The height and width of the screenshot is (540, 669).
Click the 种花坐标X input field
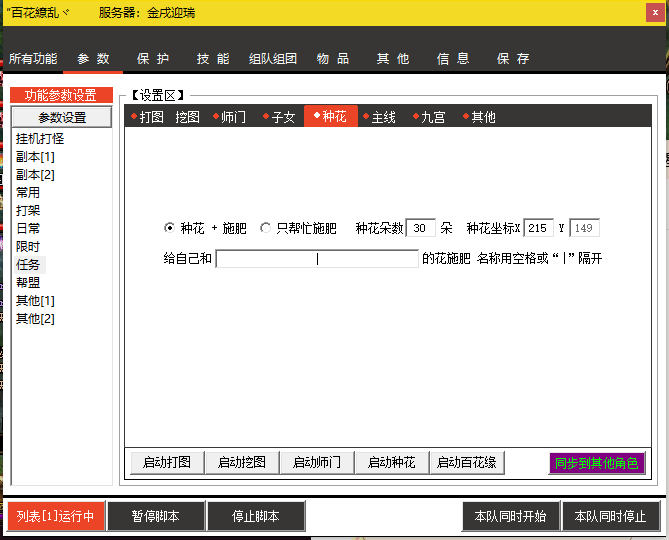tap(538, 228)
